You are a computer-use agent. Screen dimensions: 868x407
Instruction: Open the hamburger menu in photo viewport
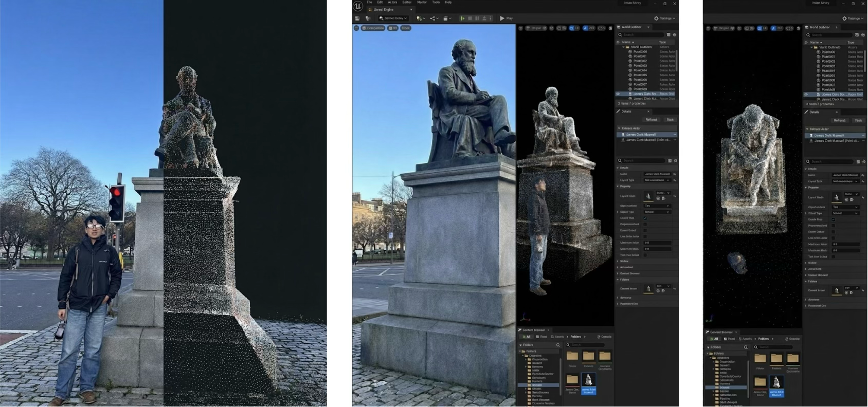[356, 28]
